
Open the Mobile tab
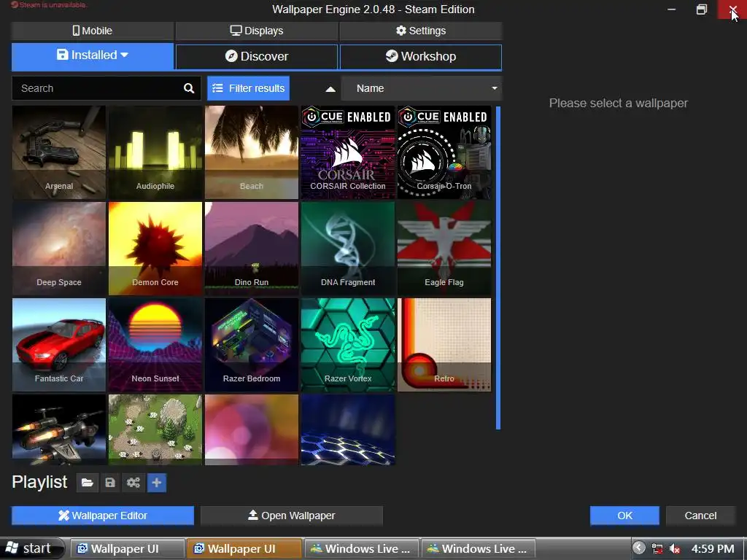coord(93,31)
